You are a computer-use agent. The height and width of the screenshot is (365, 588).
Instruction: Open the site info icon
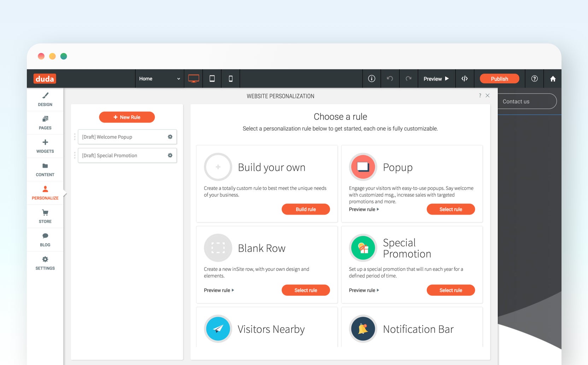coord(372,79)
